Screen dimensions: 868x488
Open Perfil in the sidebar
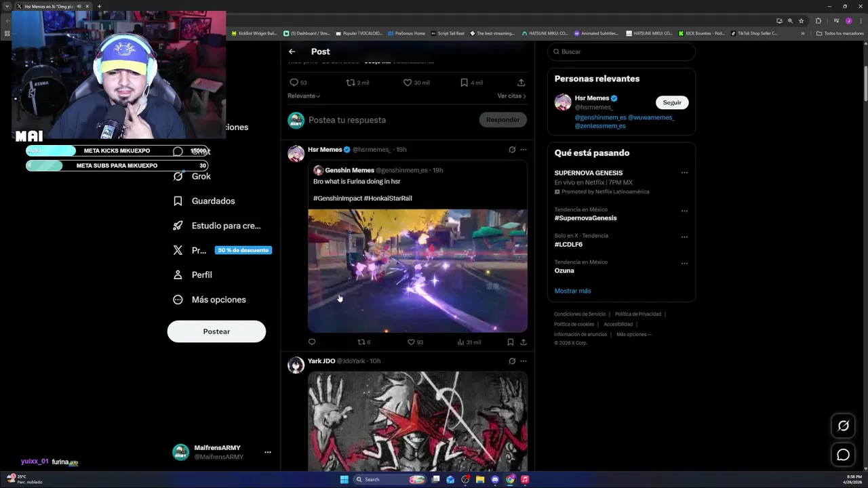coord(193,275)
